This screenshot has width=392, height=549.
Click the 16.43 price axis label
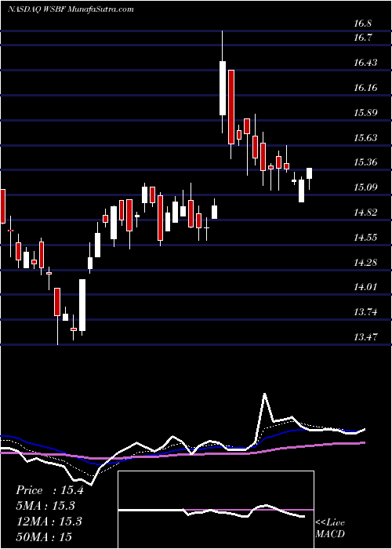365,63
